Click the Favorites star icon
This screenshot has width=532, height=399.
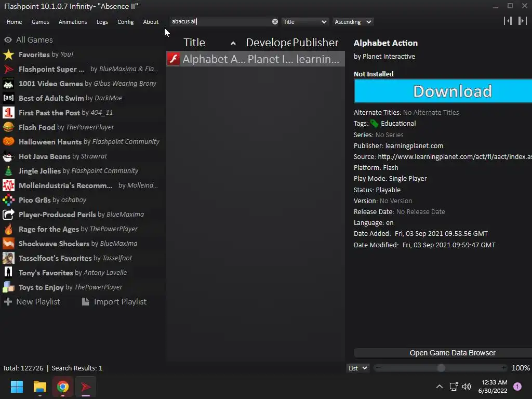tap(8, 55)
